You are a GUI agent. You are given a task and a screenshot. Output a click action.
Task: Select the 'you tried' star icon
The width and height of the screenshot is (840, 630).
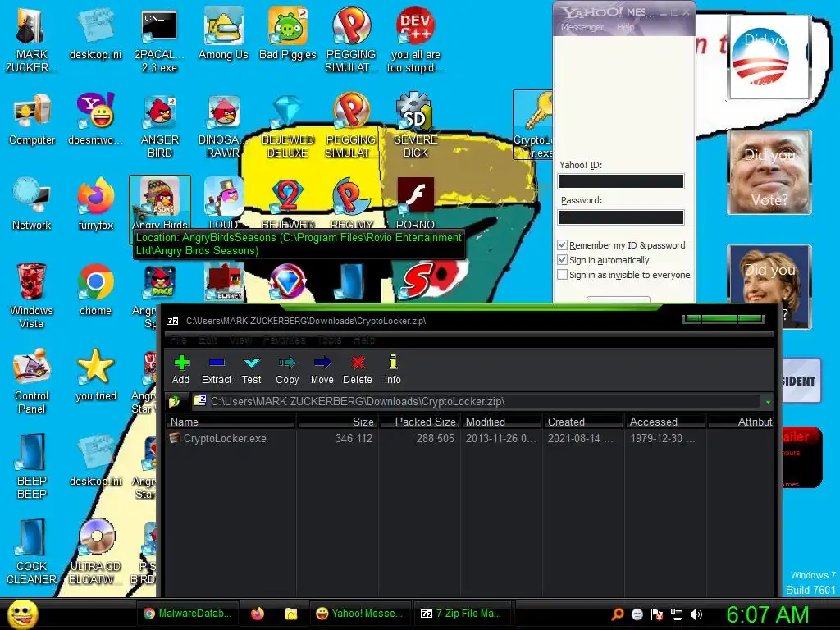click(x=95, y=375)
